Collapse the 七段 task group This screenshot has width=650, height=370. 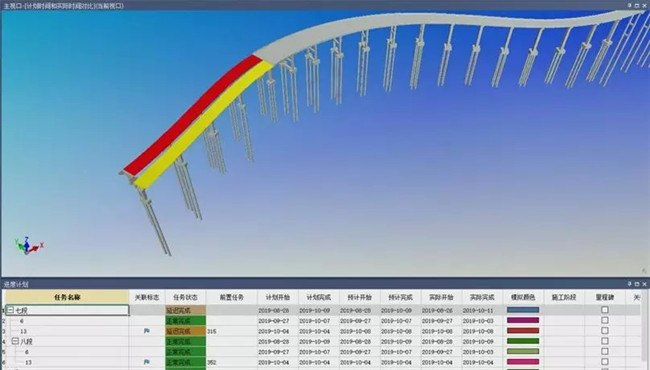tap(11, 310)
